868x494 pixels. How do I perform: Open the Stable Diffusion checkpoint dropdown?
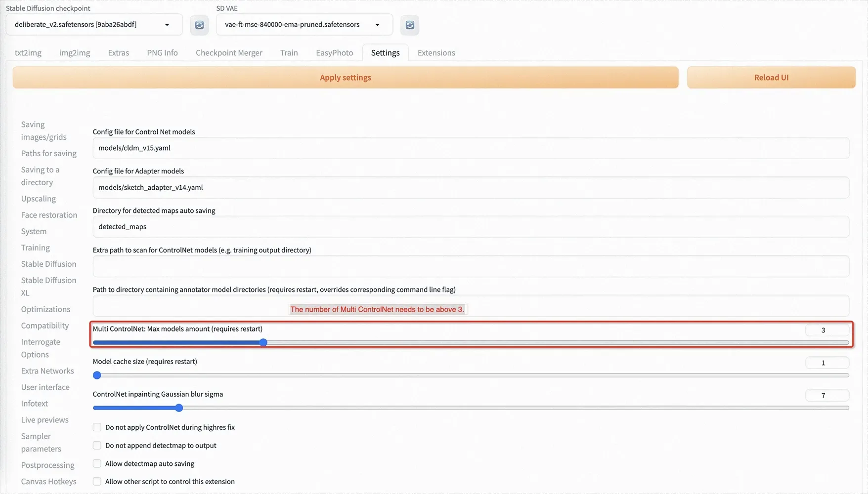pos(94,25)
